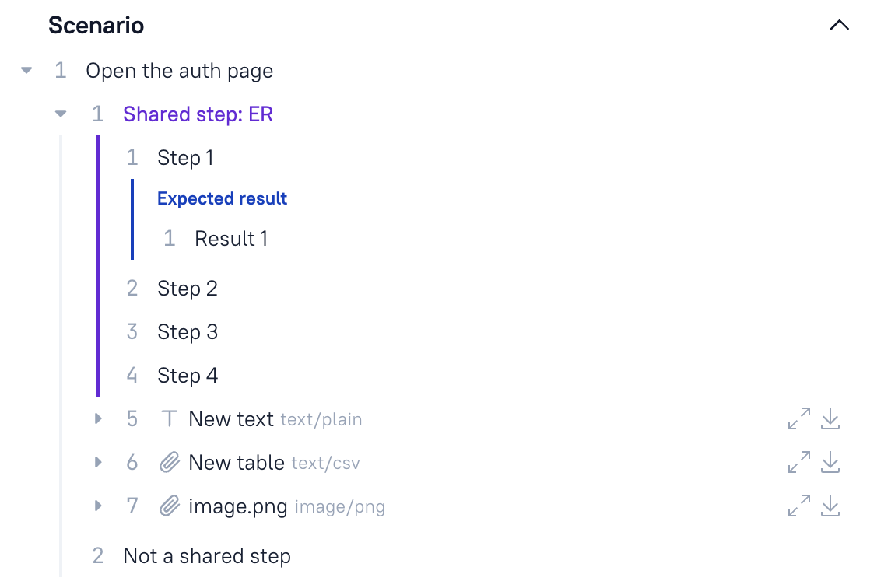
Task: Open the Shared step: ER link
Action: (198, 114)
